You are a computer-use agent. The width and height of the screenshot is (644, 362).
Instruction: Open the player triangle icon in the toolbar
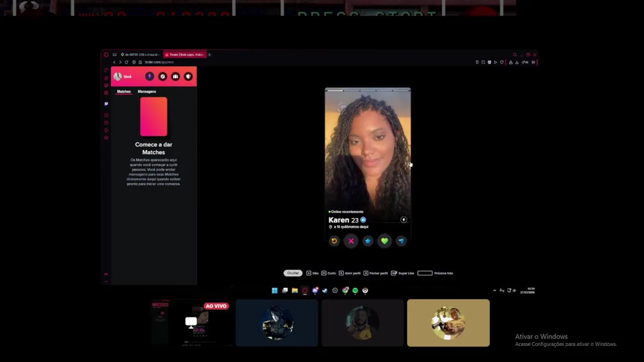(496, 62)
